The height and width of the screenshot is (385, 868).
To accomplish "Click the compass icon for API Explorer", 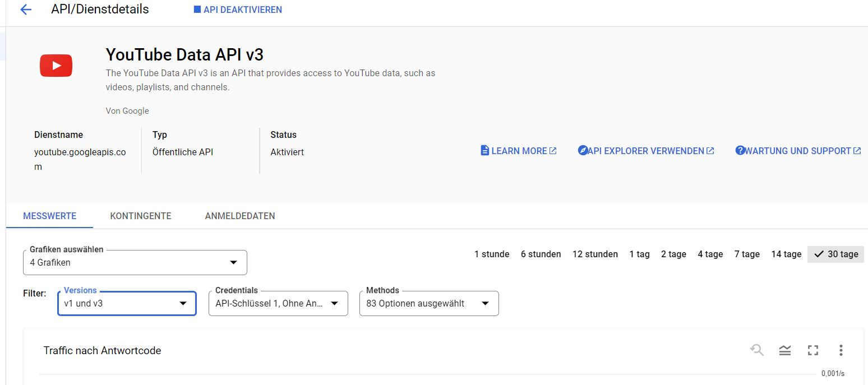I will pos(583,151).
